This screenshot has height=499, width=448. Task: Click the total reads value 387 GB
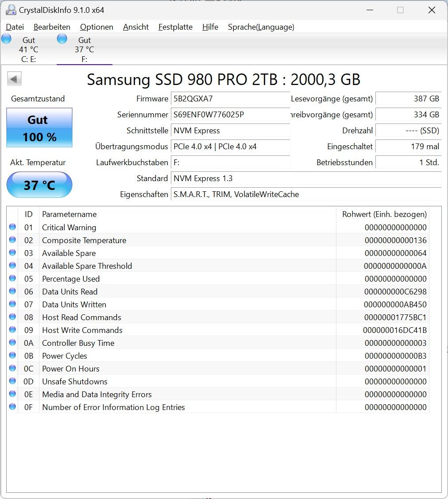click(x=409, y=99)
